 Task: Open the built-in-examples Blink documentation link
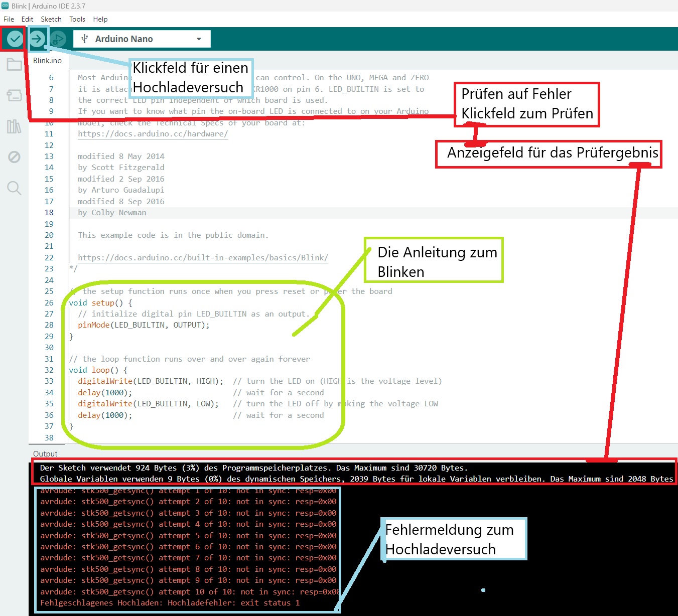tap(203, 258)
